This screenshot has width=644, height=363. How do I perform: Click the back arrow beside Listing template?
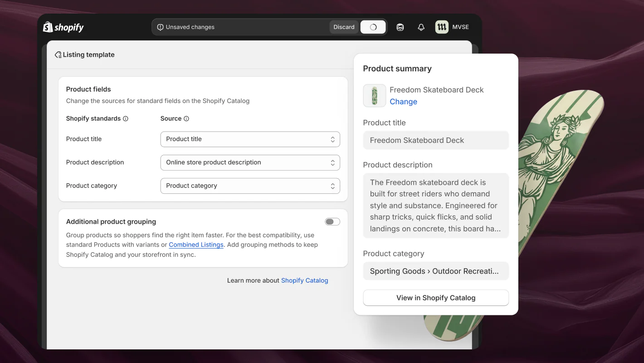tap(58, 54)
